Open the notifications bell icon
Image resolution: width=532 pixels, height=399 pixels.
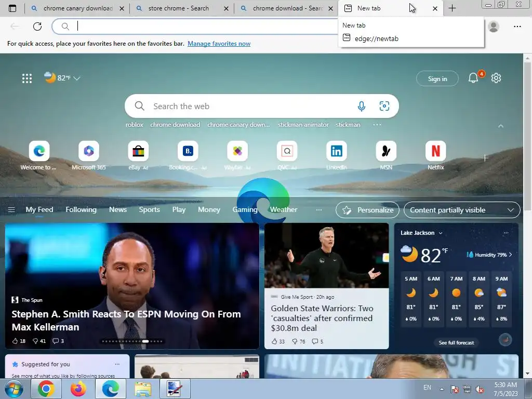click(473, 78)
